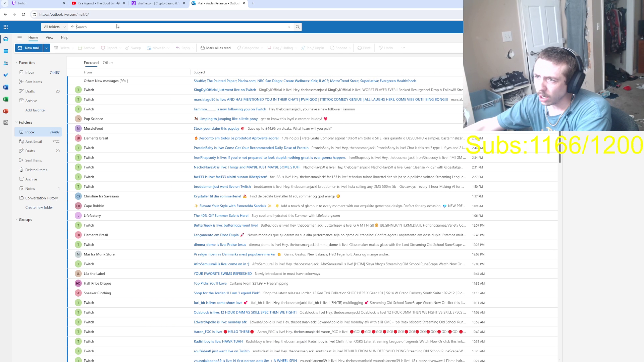Open search filters icon
644x362 pixels.
289,27
